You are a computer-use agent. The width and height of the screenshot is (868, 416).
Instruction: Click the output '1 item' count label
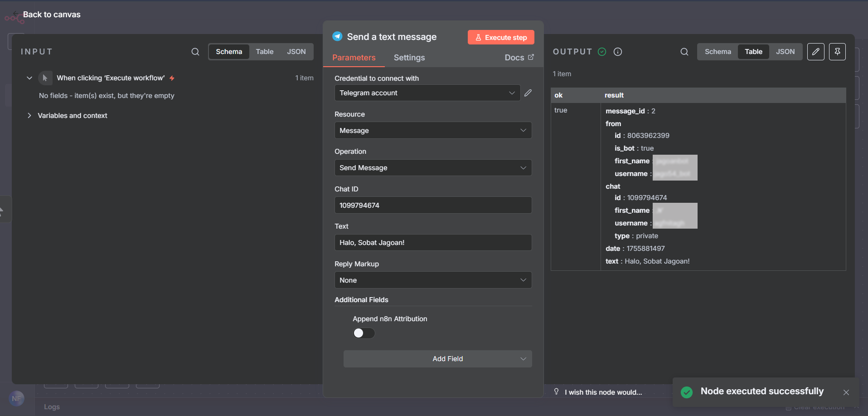(x=562, y=74)
